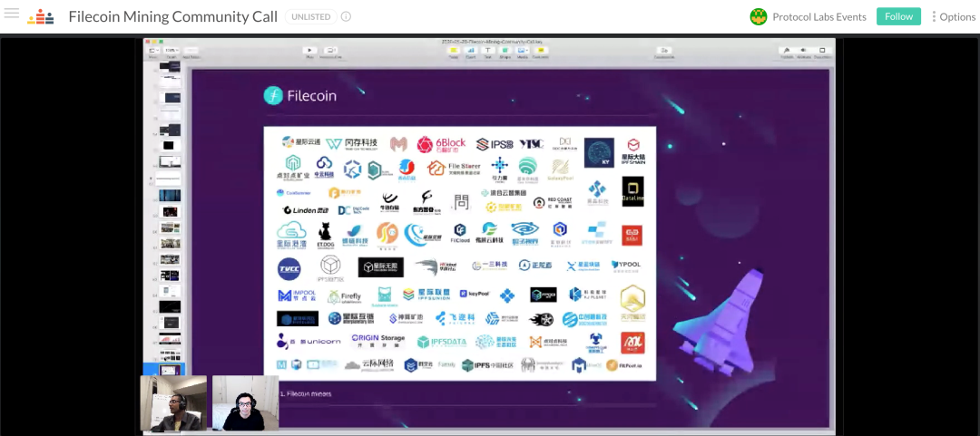980x436 pixels.
Task: Click the 6Block logo on the slide
Action: (443, 144)
